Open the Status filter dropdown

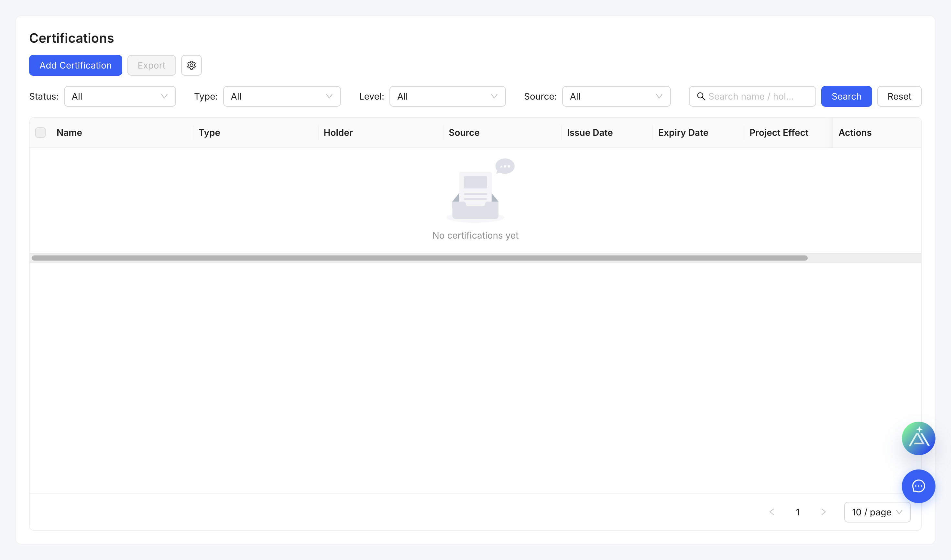point(120,96)
